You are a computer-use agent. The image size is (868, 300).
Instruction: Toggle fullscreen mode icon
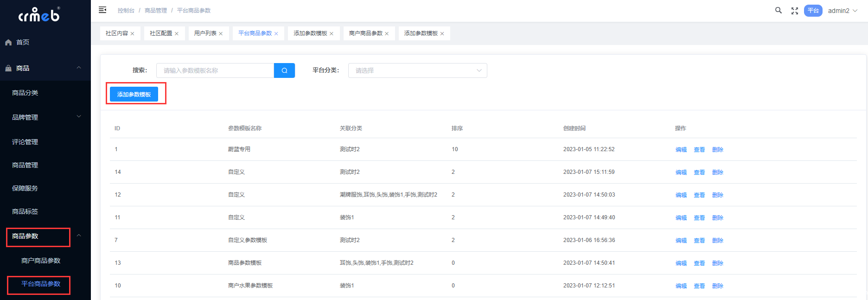pyautogui.click(x=795, y=11)
